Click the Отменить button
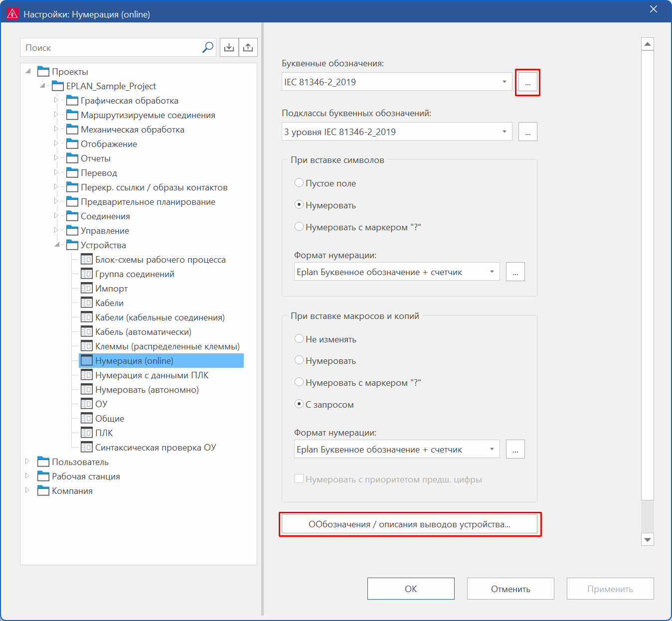672x621 pixels. 510,589
